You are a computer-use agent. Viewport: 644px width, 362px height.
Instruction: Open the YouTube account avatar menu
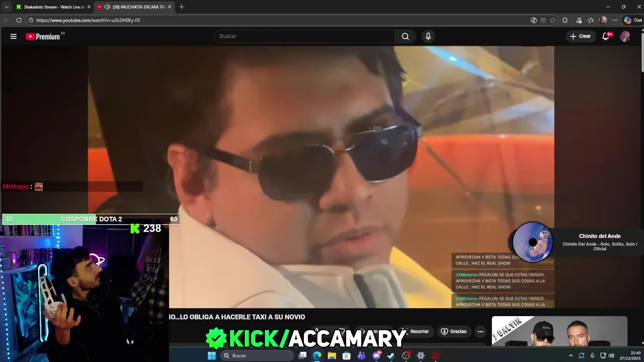(x=625, y=36)
